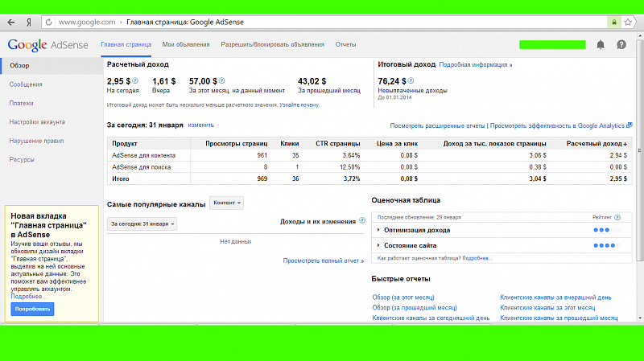Click help icon near Доходы и их изменения
The height and width of the screenshot is (361, 644).
(361, 221)
